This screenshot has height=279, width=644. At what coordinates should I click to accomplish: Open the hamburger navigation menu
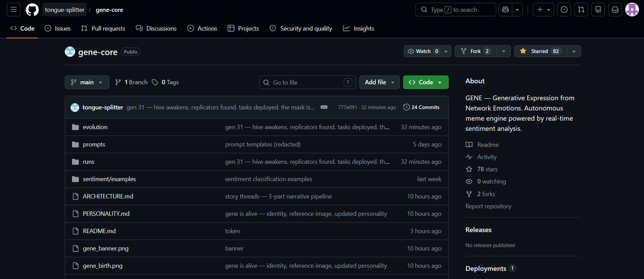click(14, 10)
